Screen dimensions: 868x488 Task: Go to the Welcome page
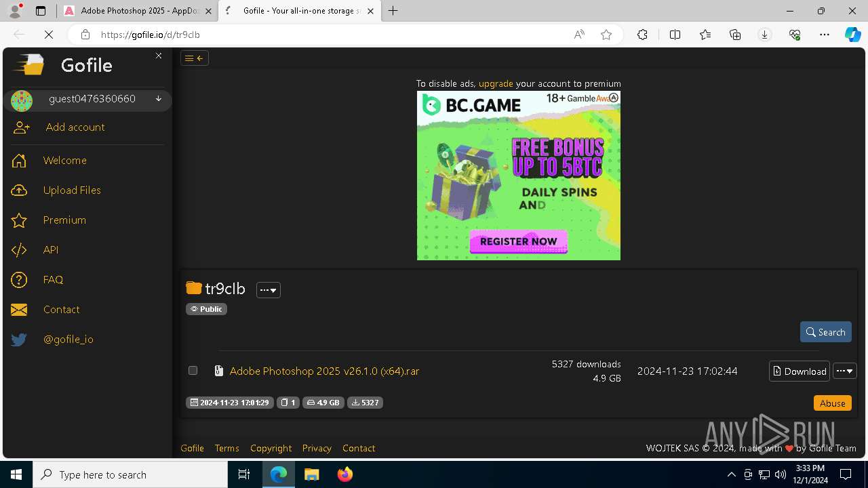pyautogui.click(x=65, y=161)
